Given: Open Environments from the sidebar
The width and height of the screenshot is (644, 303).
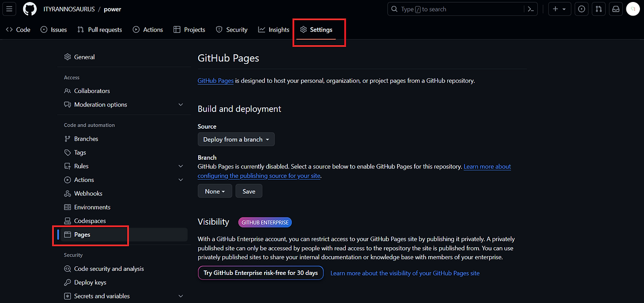Looking at the screenshot, I should click(93, 207).
